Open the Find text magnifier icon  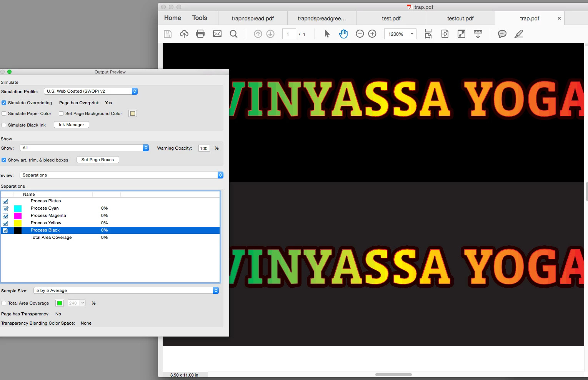(233, 34)
